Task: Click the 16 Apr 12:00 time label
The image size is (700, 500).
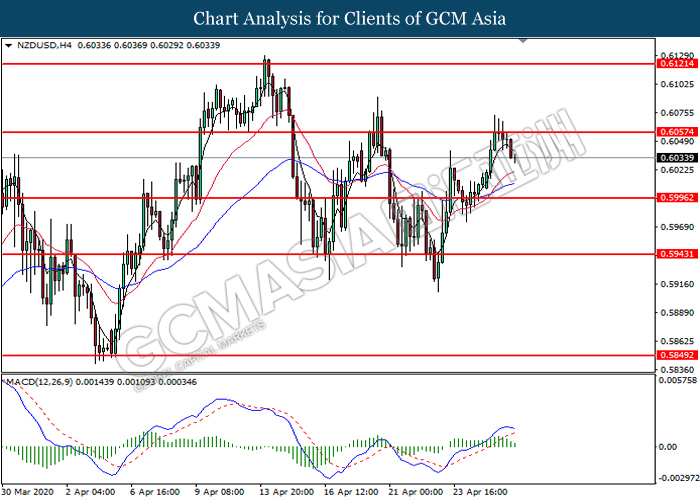Action: tap(350, 492)
